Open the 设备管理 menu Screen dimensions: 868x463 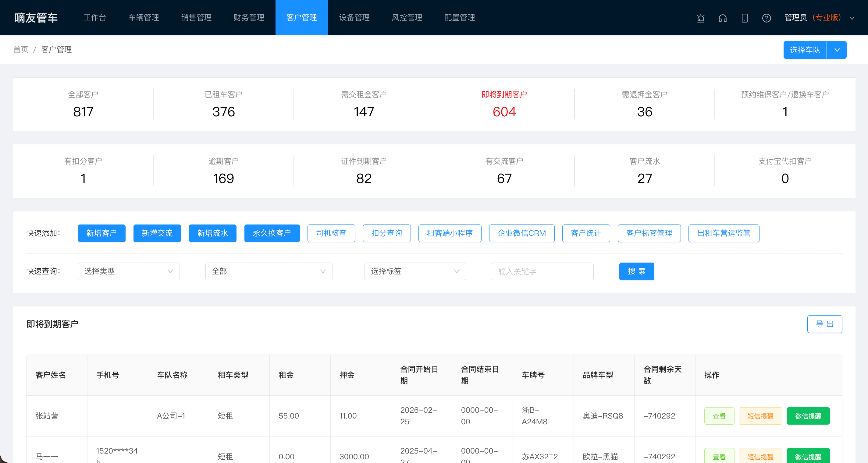tap(354, 17)
